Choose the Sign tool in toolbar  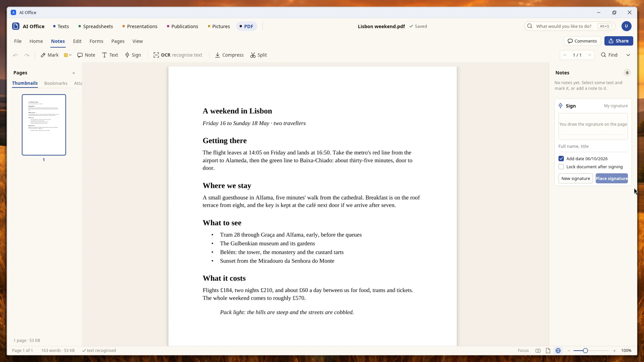133,55
